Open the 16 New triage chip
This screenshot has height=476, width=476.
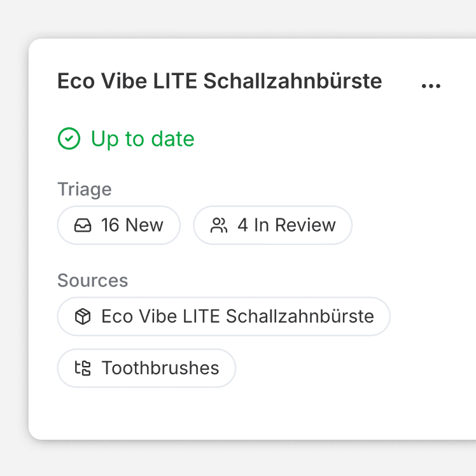pyautogui.click(x=119, y=225)
